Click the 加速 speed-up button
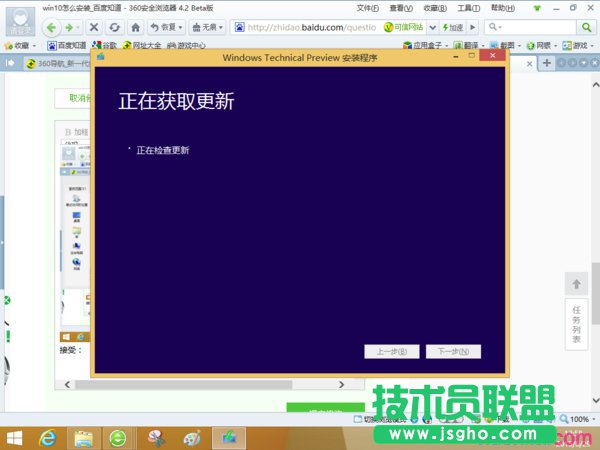The height and width of the screenshot is (450, 600). 453,28
